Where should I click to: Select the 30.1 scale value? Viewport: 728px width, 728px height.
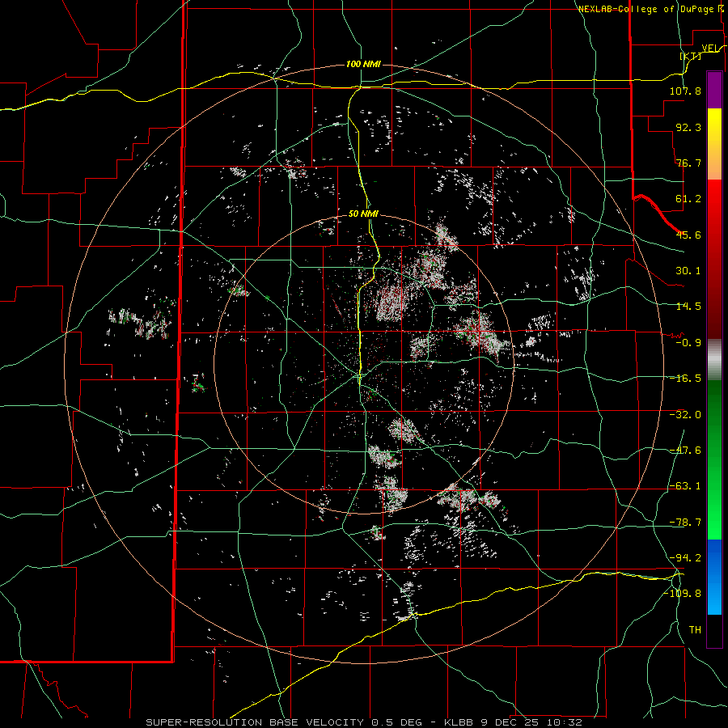688,271
